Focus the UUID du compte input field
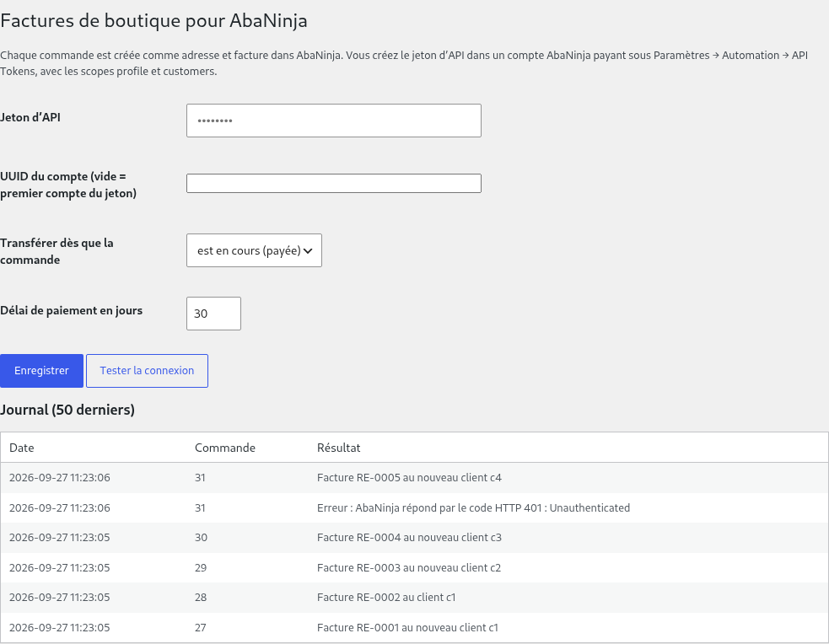Screen dimensions: 829x644 [x=334, y=183]
